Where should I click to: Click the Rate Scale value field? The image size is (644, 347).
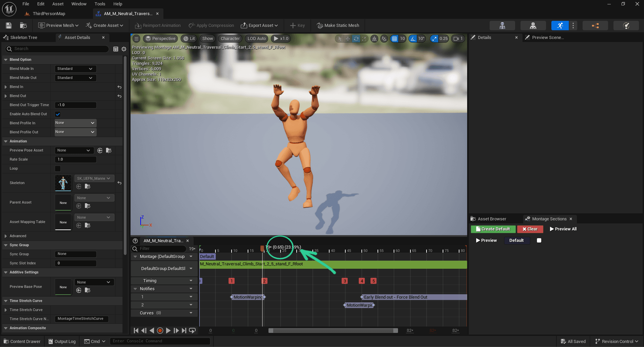tap(76, 160)
